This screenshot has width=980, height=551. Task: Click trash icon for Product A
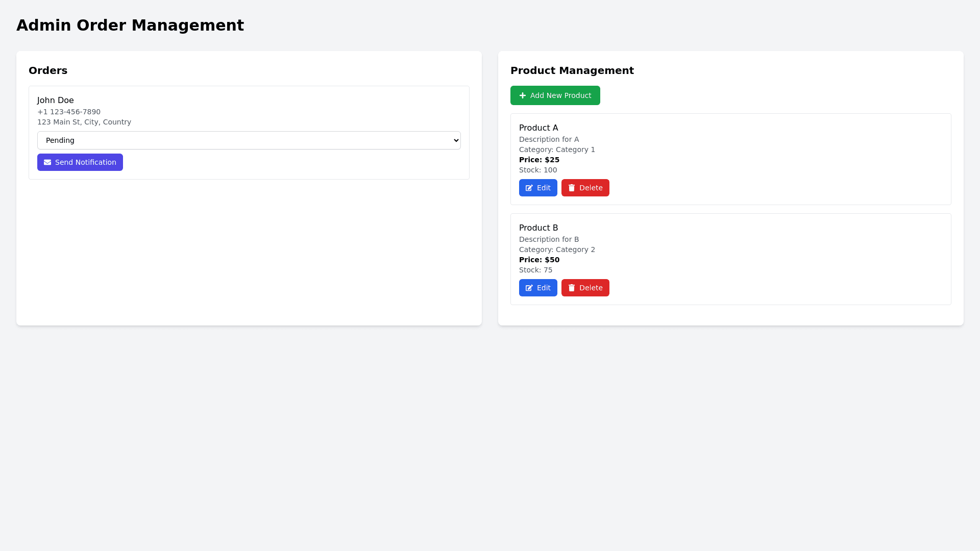pos(572,188)
